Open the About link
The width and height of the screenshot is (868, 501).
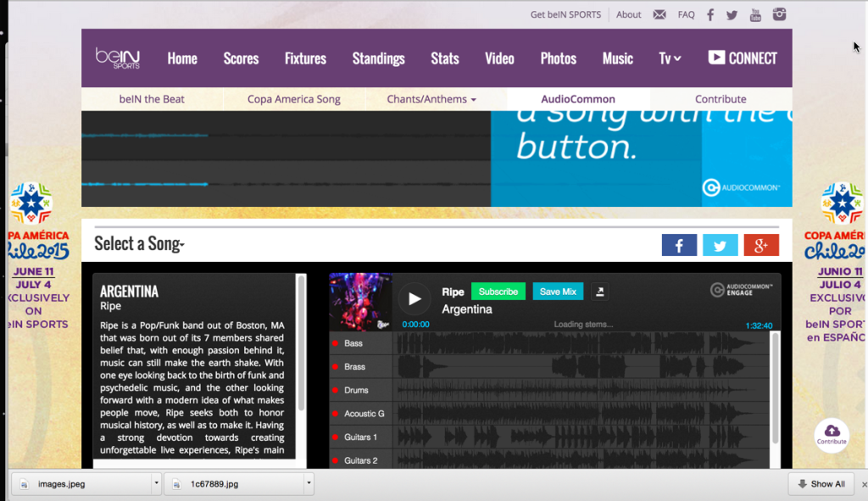click(628, 15)
